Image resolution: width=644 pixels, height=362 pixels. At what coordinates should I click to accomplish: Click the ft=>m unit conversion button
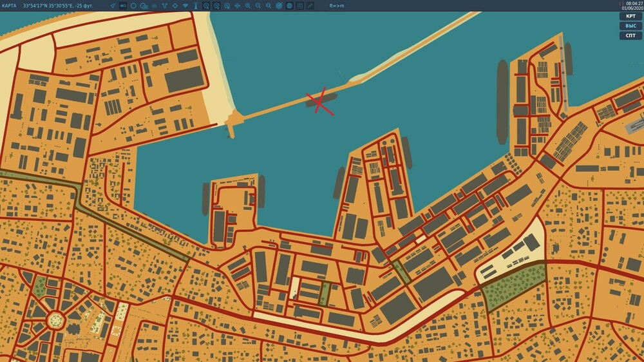point(337,6)
